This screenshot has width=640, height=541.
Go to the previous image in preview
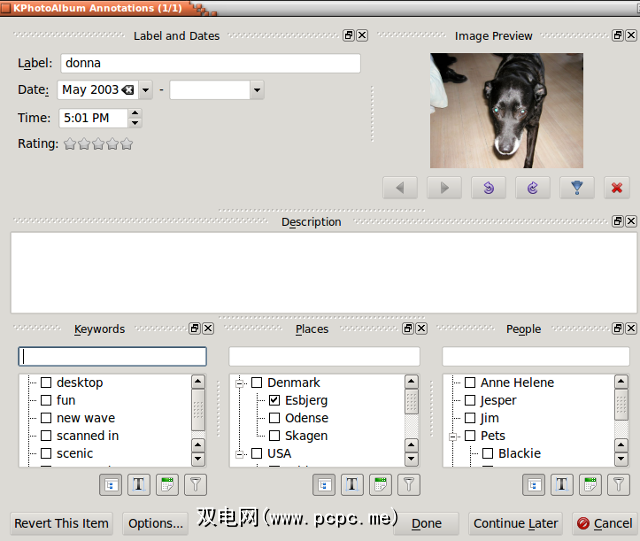click(400, 187)
